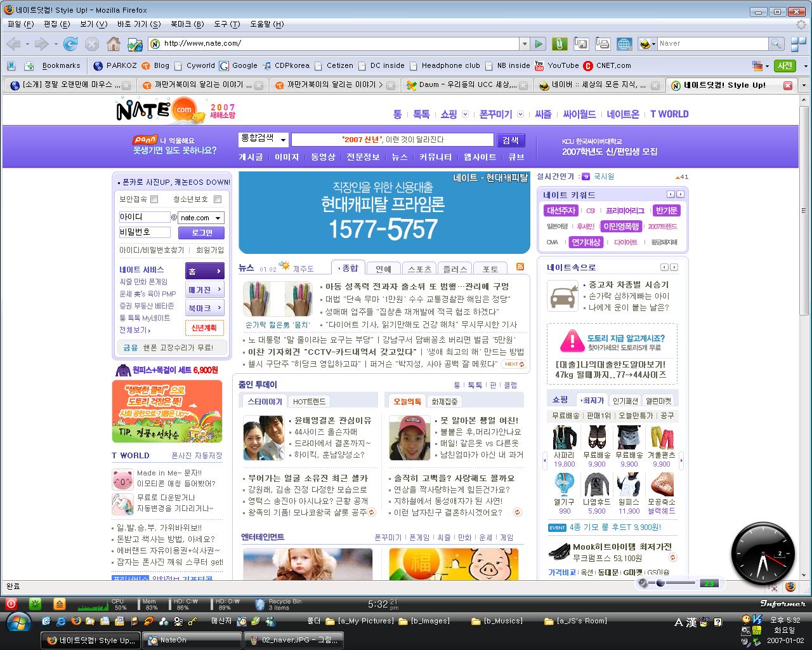Viewport: 812px width, 650px height.
Task: Open the a_My Pictures taskbar folder
Action: [360, 621]
